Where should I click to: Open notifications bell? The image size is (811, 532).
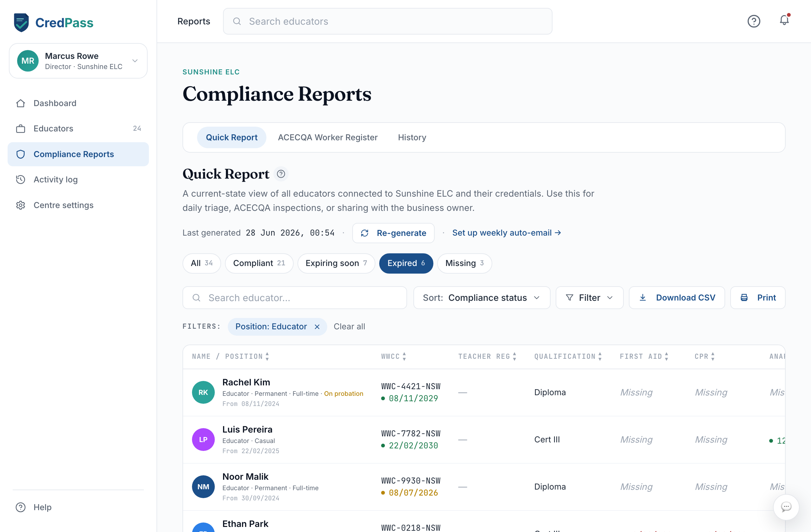tap(784, 21)
